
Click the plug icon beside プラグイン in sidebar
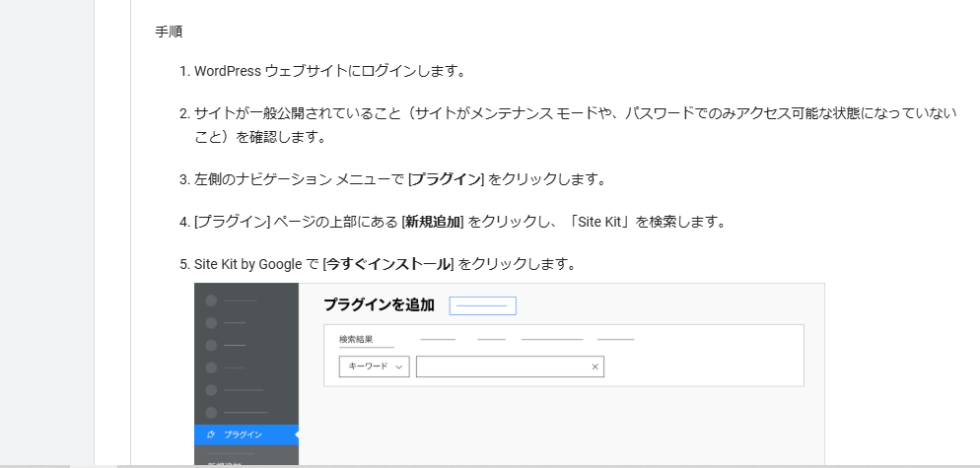pos(211,435)
